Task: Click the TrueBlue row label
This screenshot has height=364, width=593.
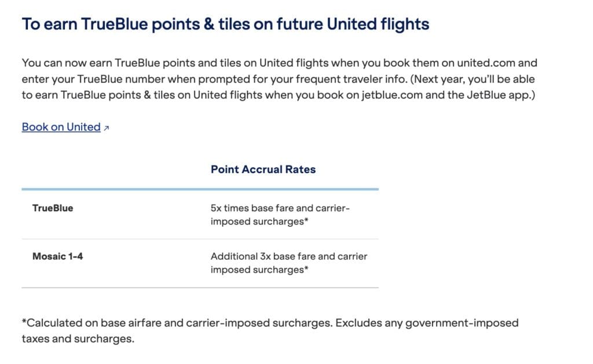Action: [53, 208]
